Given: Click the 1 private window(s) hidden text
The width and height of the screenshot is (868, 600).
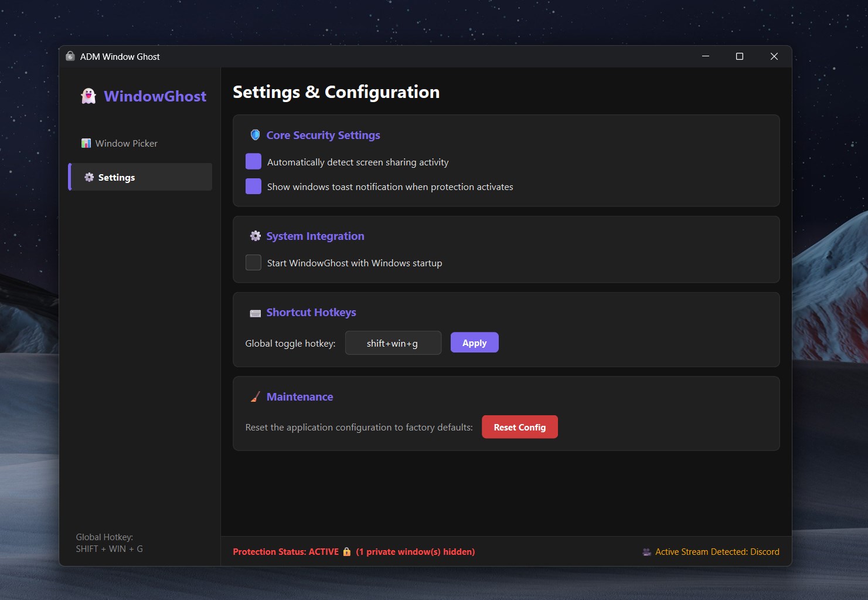Looking at the screenshot, I should click(416, 552).
